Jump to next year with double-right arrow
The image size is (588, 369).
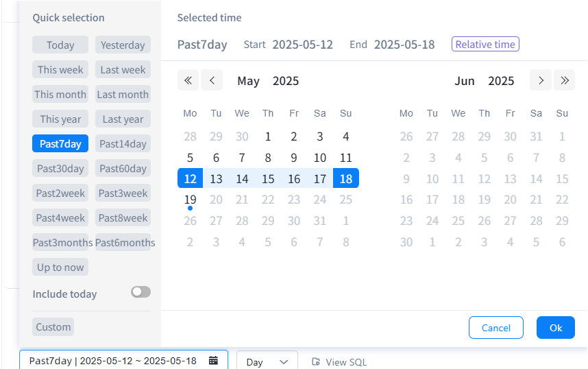pos(564,80)
